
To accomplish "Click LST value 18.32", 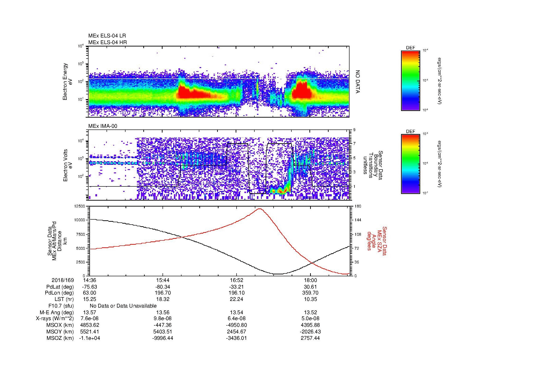I will pos(163,299).
